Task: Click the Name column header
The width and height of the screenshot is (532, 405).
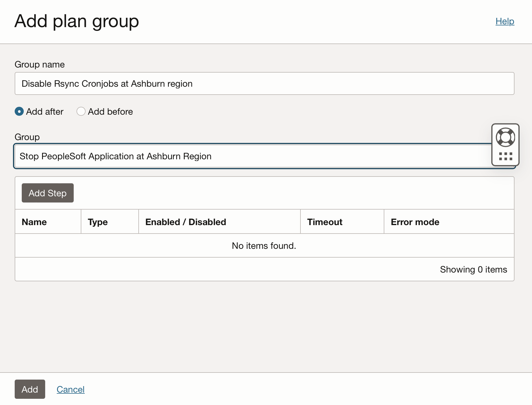Action: coord(48,222)
